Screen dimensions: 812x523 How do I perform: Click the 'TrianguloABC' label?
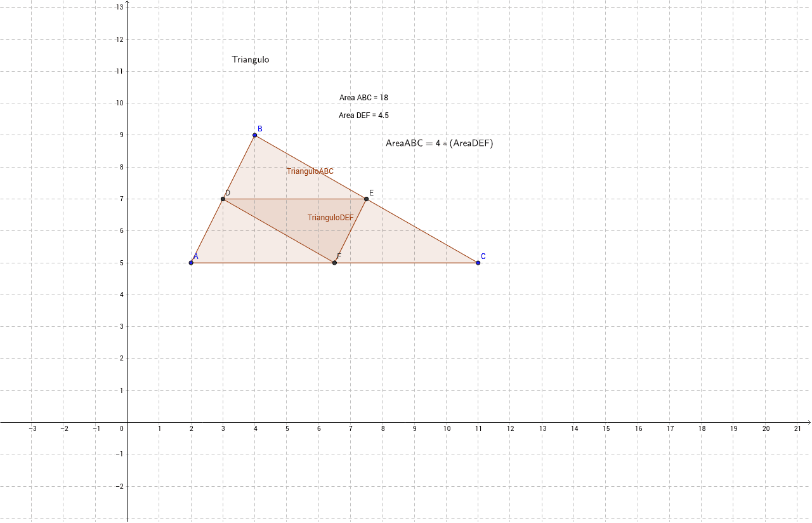pyautogui.click(x=310, y=171)
